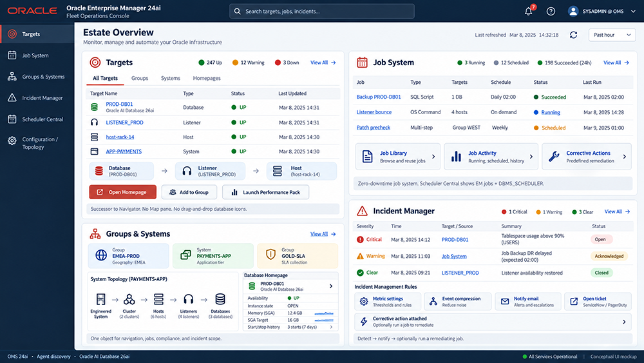Click the Add to Group button
The width and height of the screenshot is (644, 363).
(x=189, y=192)
